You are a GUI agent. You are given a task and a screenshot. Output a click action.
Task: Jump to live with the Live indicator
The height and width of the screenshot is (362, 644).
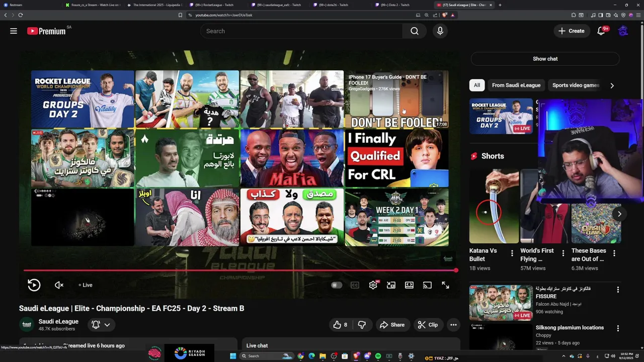pos(86,285)
